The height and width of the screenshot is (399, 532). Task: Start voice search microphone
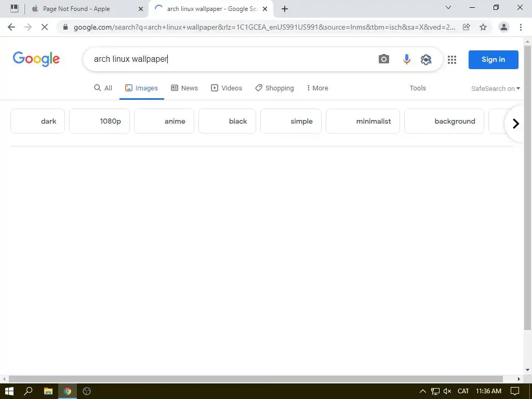(x=406, y=59)
